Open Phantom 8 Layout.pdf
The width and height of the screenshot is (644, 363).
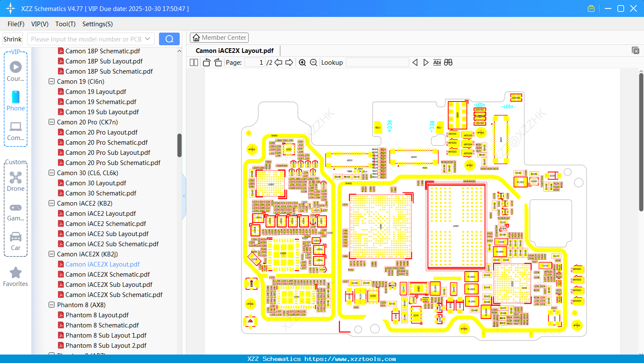tap(97, 315)
